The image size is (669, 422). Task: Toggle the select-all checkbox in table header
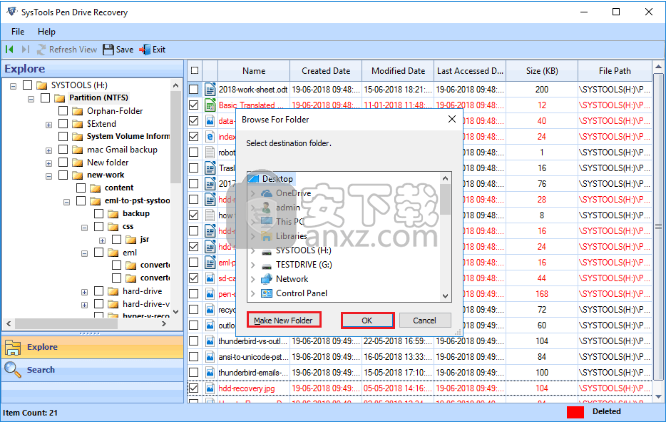(x=195, y=71)
